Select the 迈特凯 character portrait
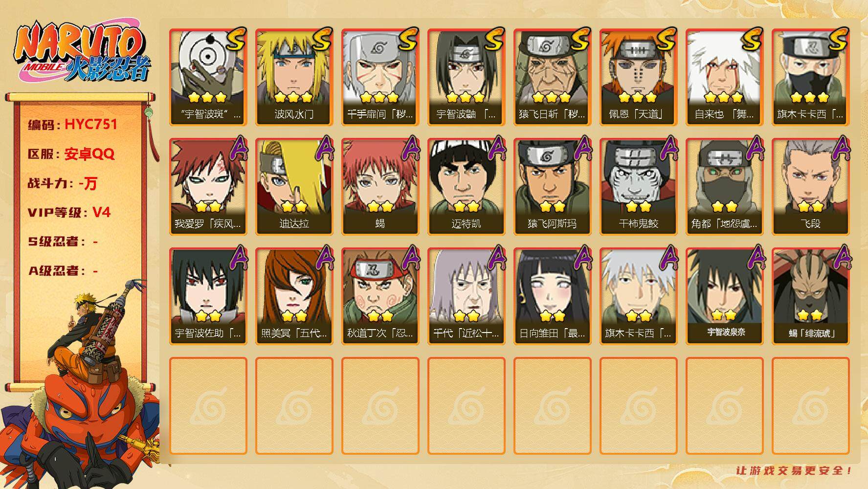The height and width of the screenshot is (489, 868). (466, 187)
